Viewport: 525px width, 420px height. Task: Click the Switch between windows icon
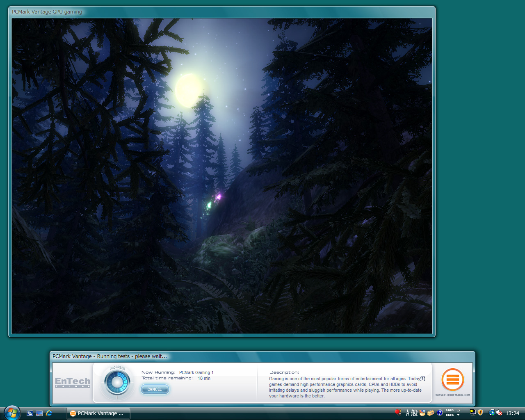click(x=30, y=413)
